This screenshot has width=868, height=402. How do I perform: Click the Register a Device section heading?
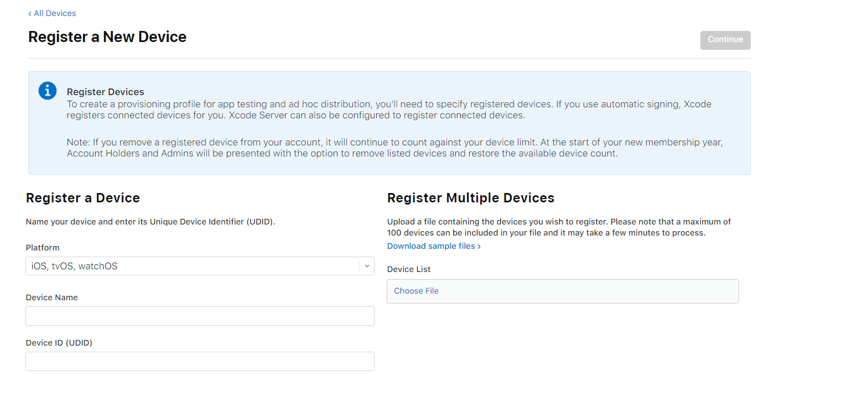coord(83,198)
